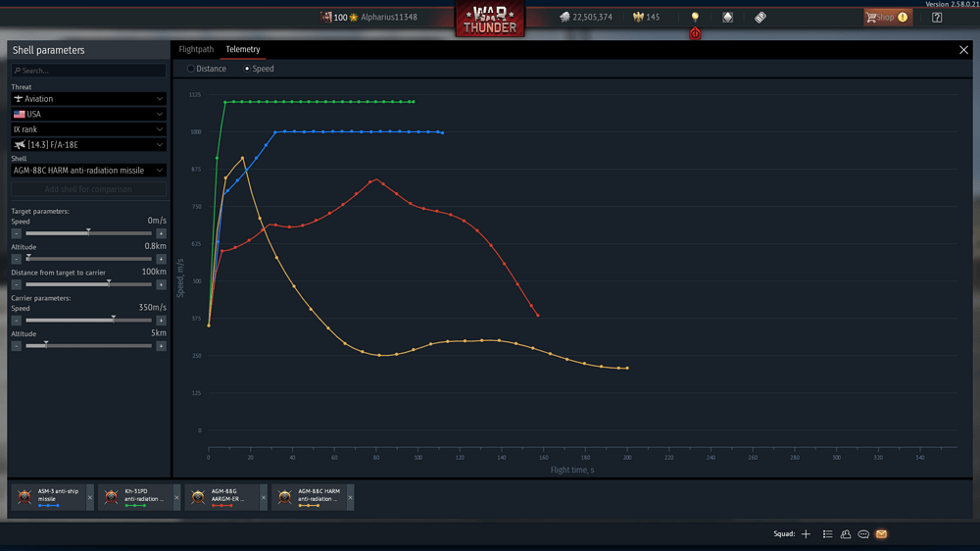Remove the ASM-3 anti-ship missile card
Viewport: 980px width, 551px height.
[90, 498]
